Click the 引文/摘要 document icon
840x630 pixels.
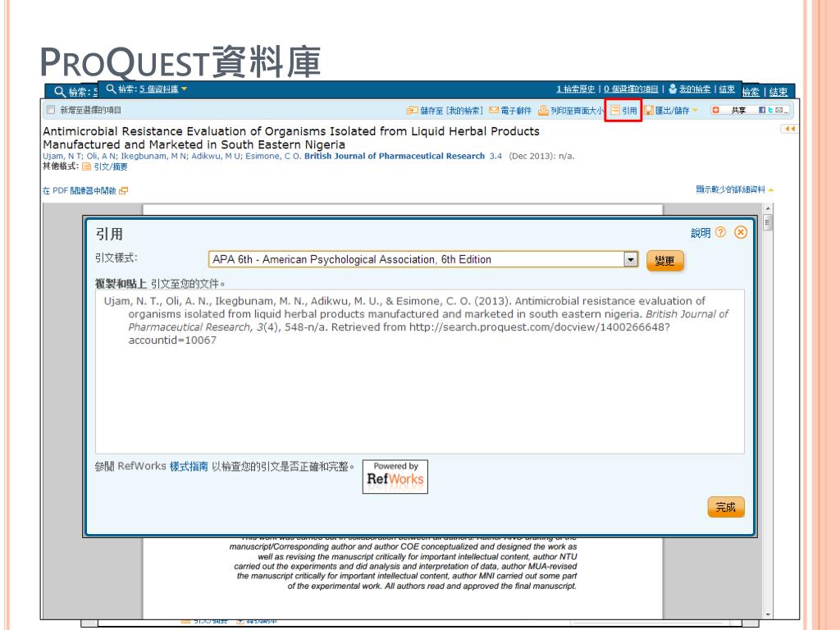(86, 167)
